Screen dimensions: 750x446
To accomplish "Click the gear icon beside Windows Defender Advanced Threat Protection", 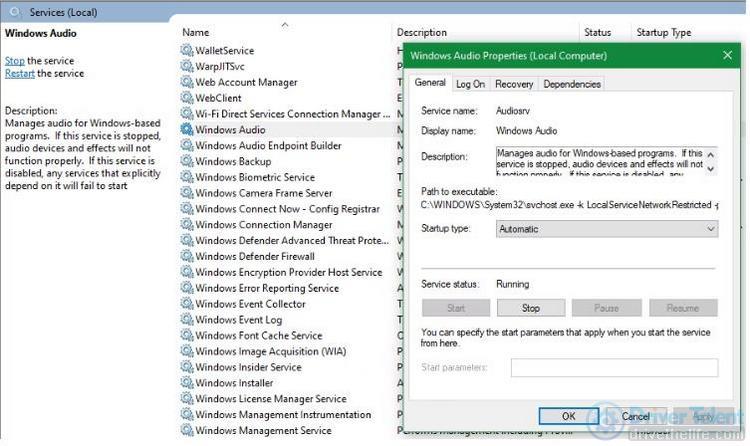I will click(187, 240).
